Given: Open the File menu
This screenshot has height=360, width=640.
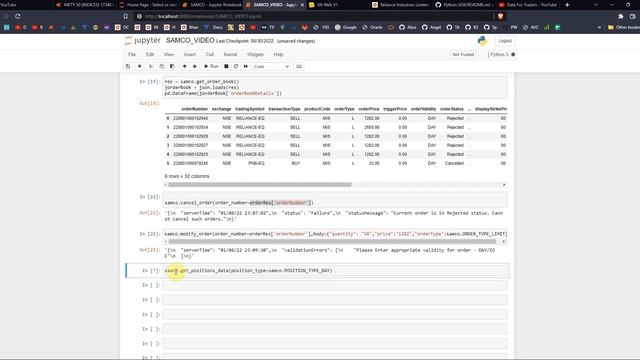Looking at the screenshot, I should click(x=132, y=54).
